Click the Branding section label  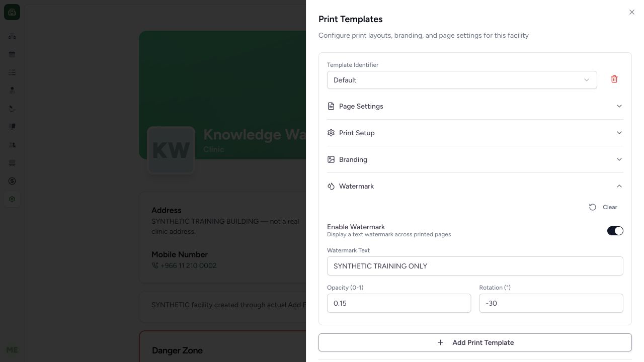coord(353,159)
